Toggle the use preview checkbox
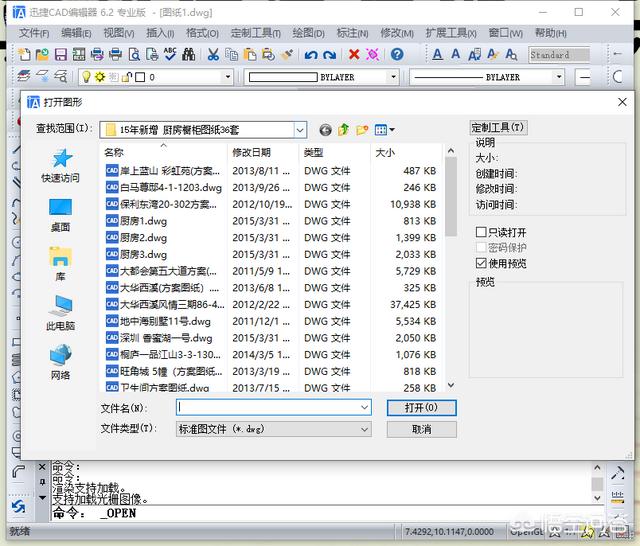Image resolution: width=640 pixels, height=546 pixels. click(481, 263)
